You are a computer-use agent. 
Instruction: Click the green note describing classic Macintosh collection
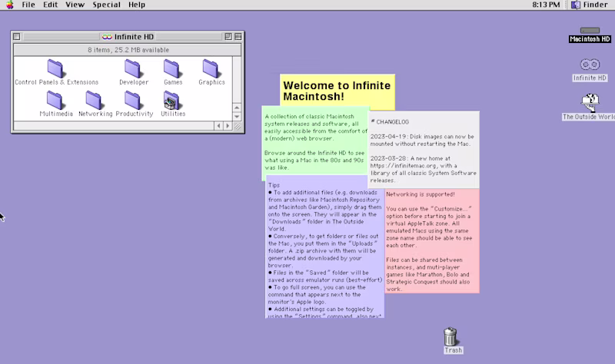[315, 142]
